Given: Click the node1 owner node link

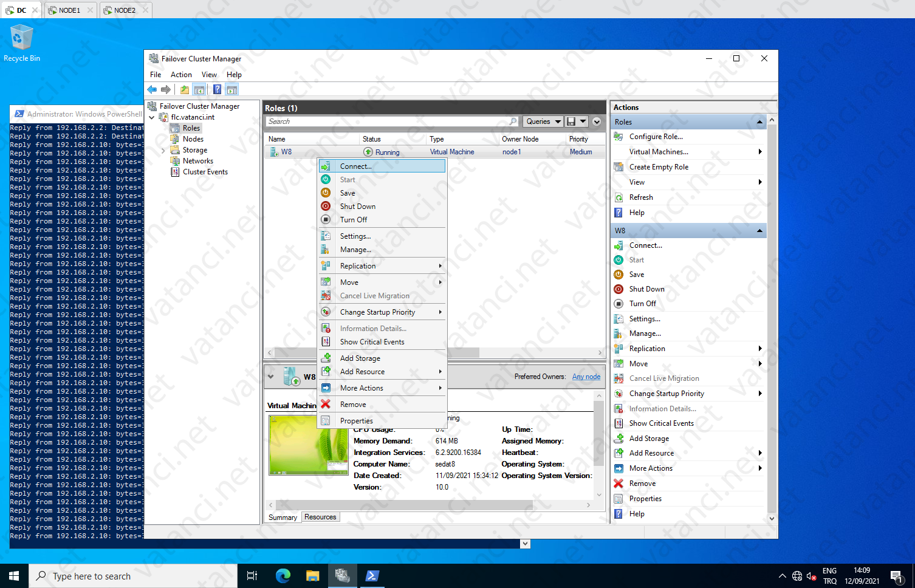Looking at the screenshot, I should coord(512,152).
